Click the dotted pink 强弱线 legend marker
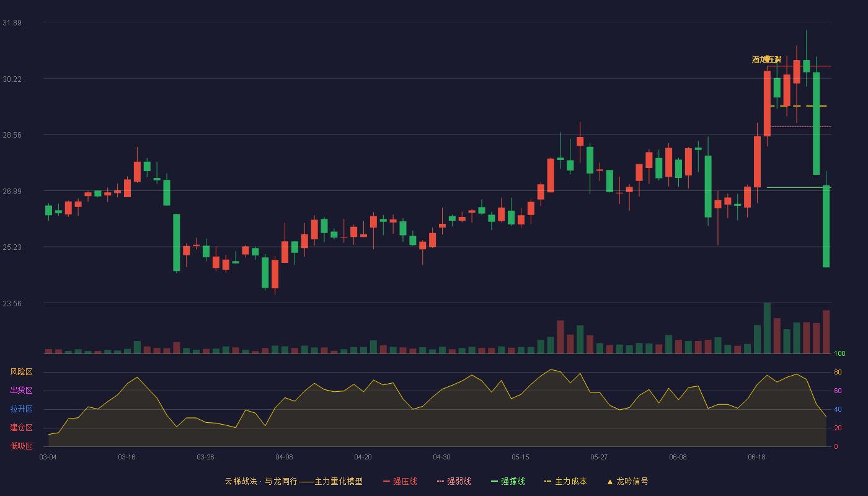This screenshot has width=868, height=496. 440,482
